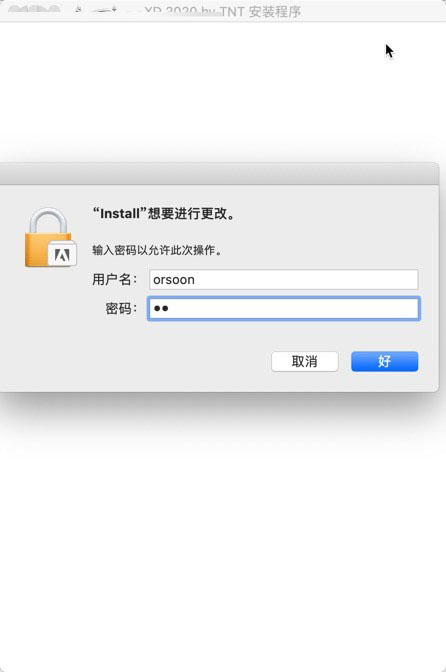Click the 好 confirm button
446x672 pixels.
point(384,361)
